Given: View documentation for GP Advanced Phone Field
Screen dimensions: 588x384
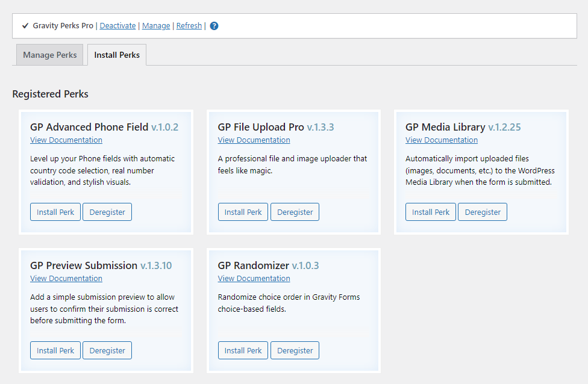Looking at the screenshot, I should pyautogui.click(x=66, y=140).
